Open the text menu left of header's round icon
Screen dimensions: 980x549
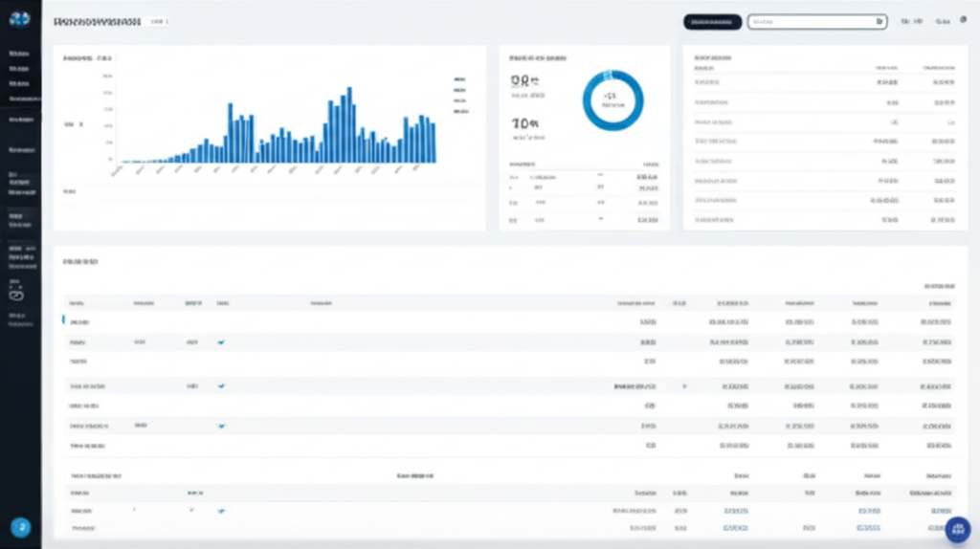tap(943, 21)
